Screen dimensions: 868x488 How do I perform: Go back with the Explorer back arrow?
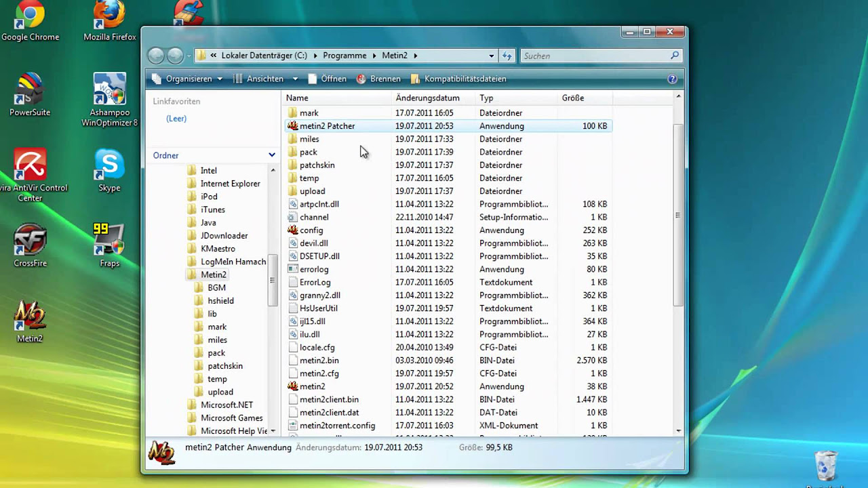coord(156,56)
